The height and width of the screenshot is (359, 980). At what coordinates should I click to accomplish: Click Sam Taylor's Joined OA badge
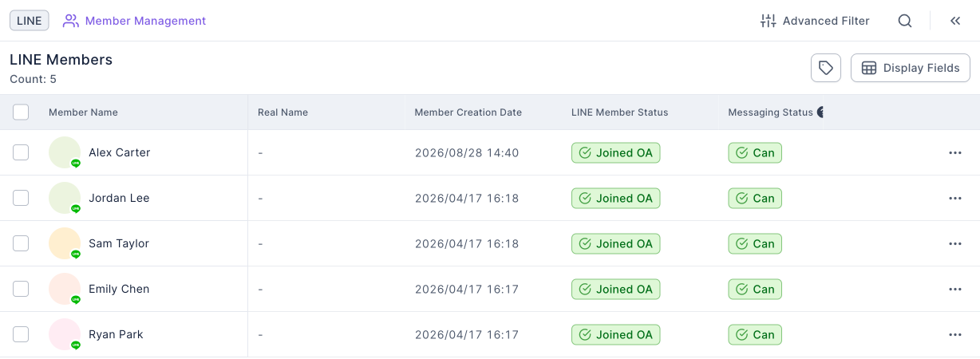coord(616,243)
